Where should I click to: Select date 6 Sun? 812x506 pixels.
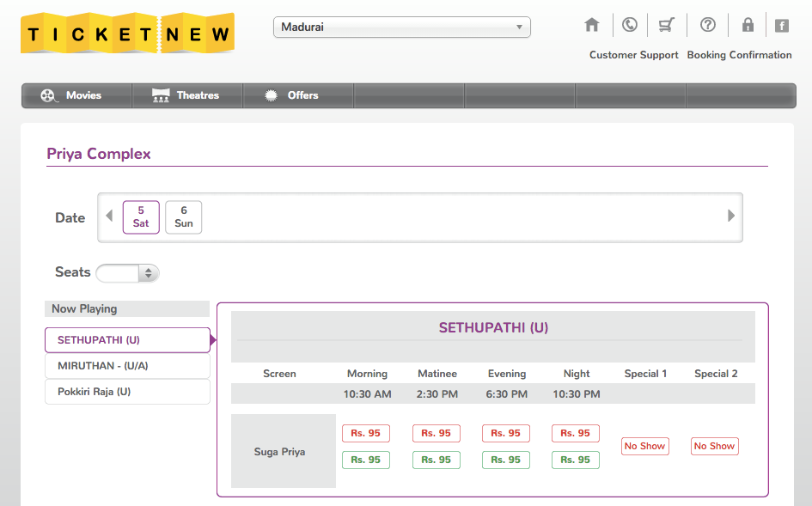[183, 217]
